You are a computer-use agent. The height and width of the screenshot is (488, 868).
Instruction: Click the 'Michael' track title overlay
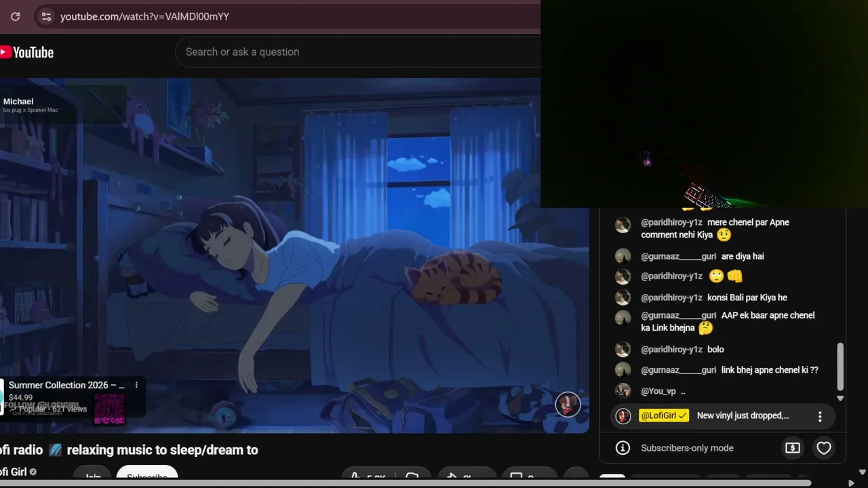tap(18, 102)
